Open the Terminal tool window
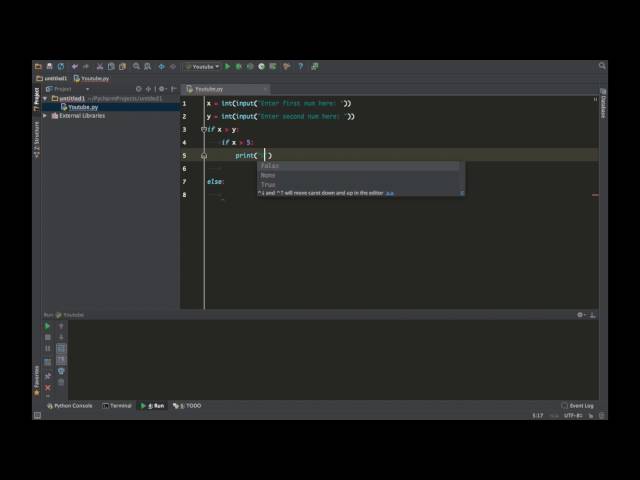 [x=117, y=406]
